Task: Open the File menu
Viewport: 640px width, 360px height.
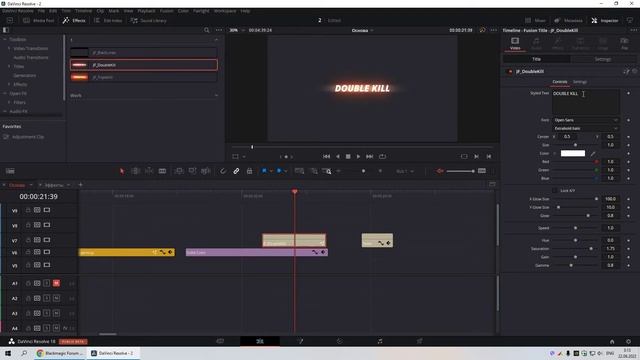Action: pos(41,11)
